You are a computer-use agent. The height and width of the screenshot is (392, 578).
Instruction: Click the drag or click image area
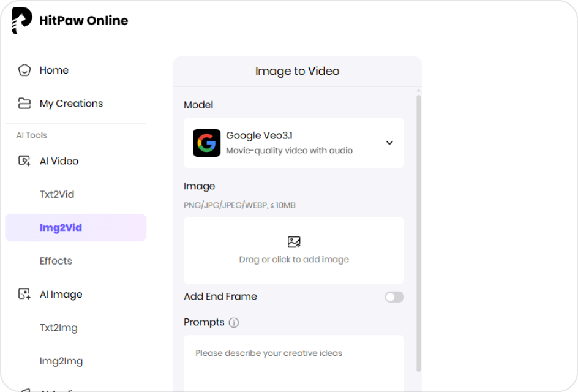click(294, 260)
